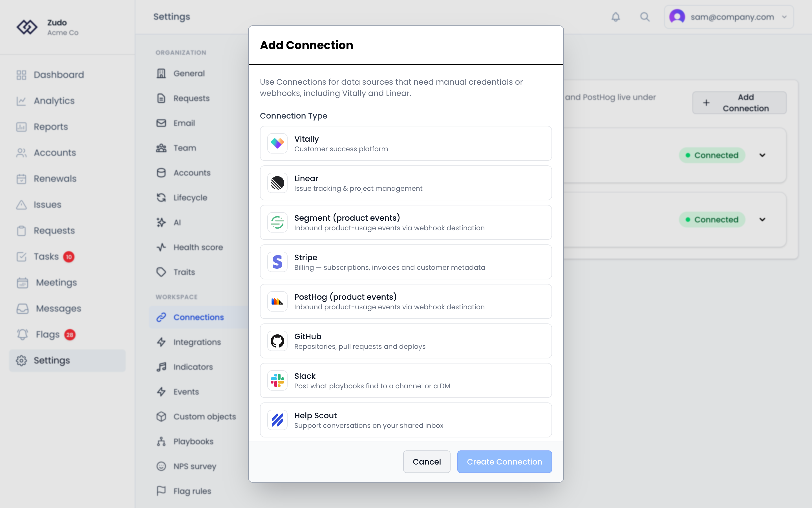
Task: Pick PostHog (product events) option
Action: click(406, 301)
